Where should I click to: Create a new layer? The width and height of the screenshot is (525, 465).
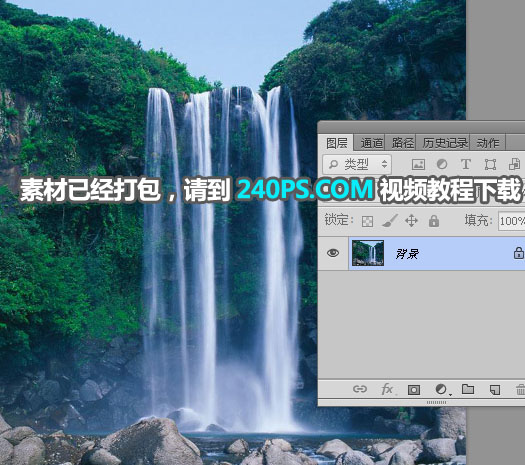[x=495, y=390]
